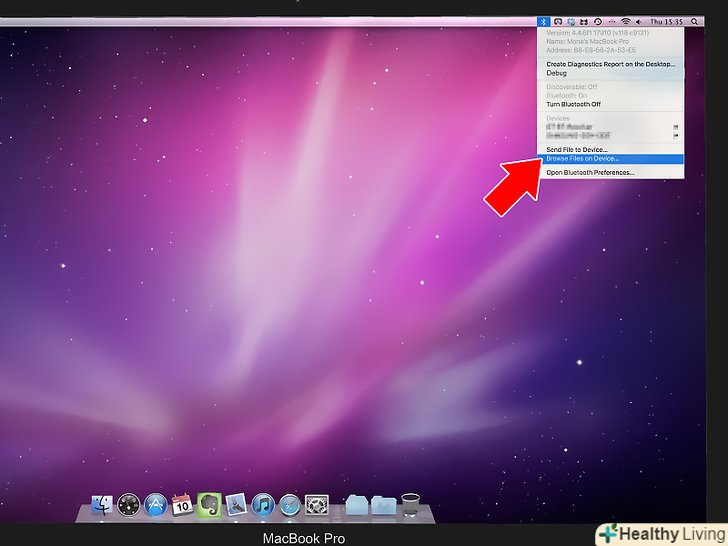Viewport: 728px width, 546px height.
Task: Click the Bluetooth icon in menu bar
Action: click(x=544, y=21)
